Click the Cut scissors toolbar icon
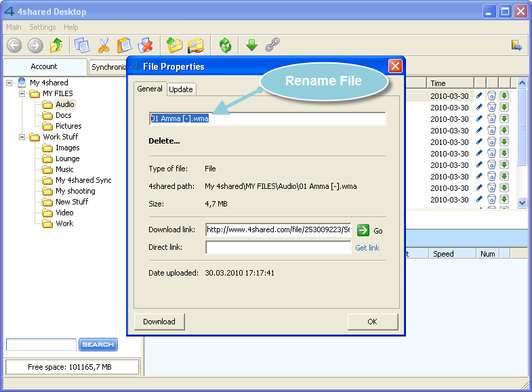532x392 pixels. tap(104, 45)
